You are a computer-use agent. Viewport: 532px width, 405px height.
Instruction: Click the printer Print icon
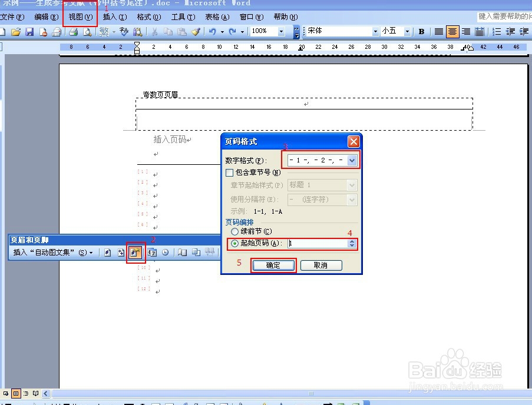click(x=73, y=32)
